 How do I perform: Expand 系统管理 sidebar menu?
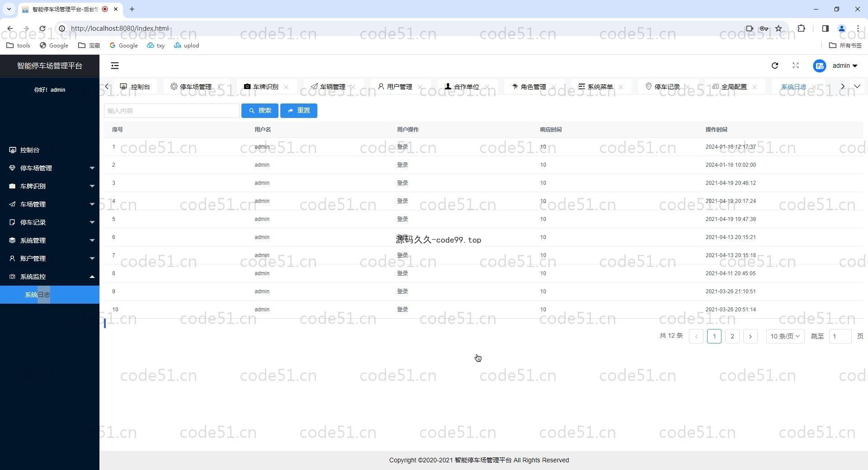(x=50, y=240)
